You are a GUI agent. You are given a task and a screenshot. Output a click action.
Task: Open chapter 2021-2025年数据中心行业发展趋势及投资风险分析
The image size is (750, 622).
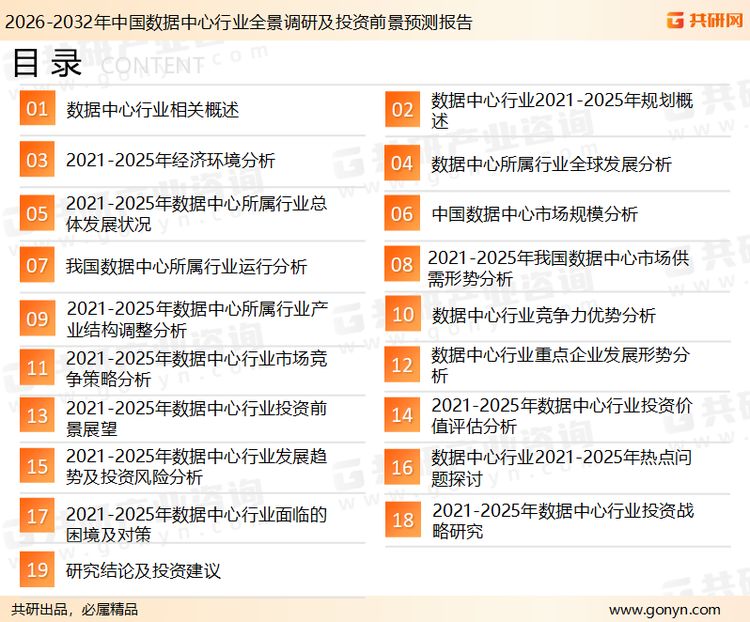196,466
